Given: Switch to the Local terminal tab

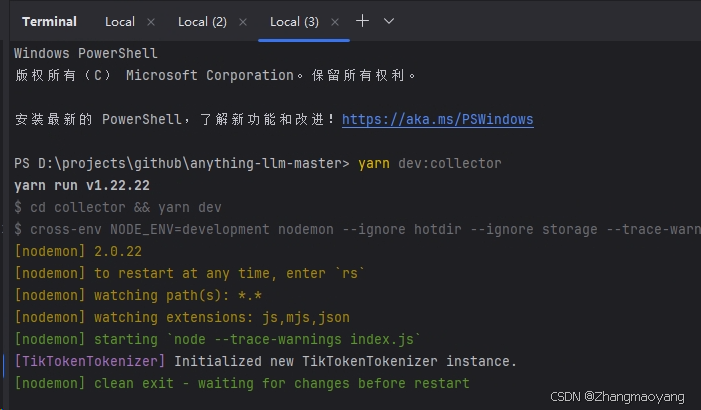Looking at the screenshot, I should point(119,21).
